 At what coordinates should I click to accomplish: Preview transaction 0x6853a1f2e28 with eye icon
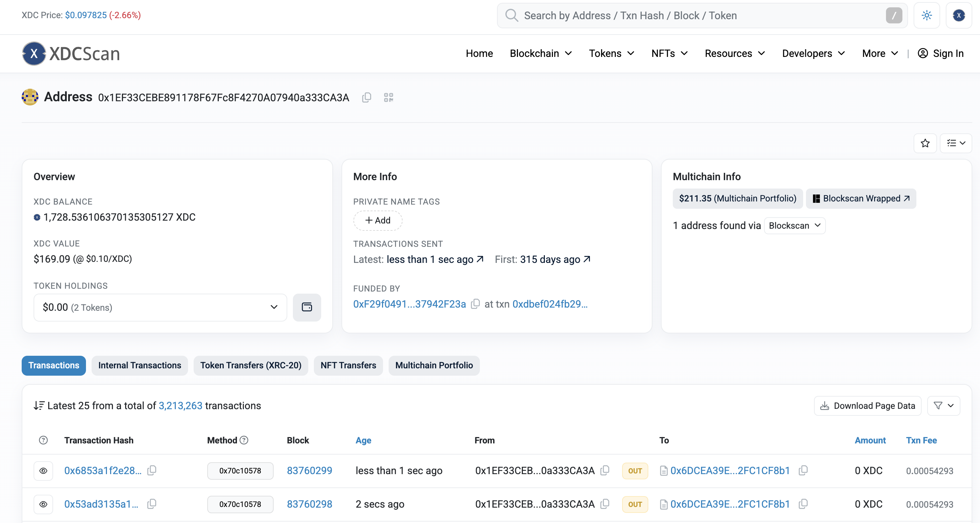[43, 471]
